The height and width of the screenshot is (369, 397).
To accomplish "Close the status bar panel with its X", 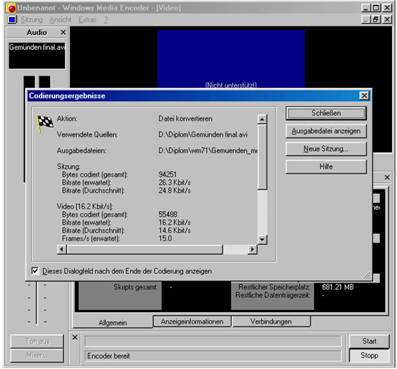I will 75,337.
